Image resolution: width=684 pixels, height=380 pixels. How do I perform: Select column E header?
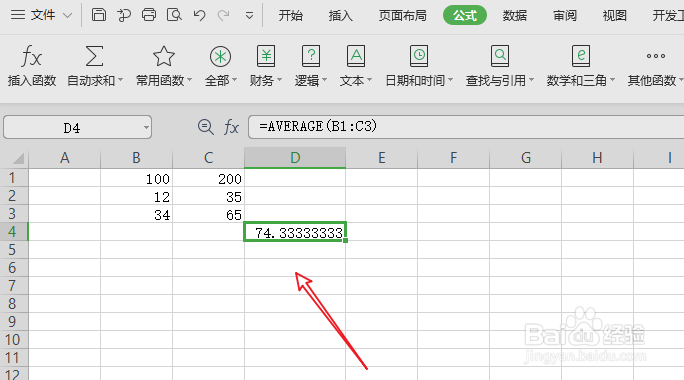[x=382, y=157]
